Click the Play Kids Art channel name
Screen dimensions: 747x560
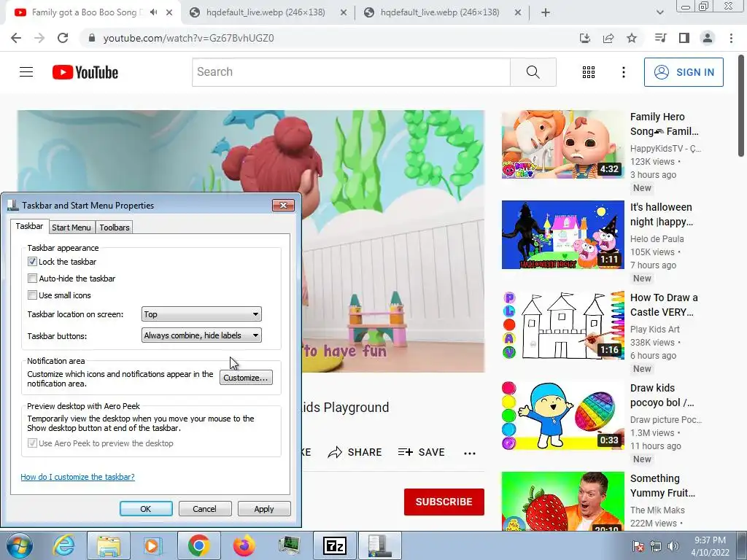tap(655, 330)
